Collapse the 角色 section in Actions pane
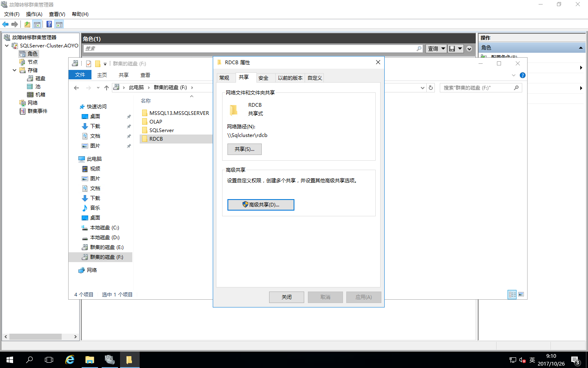 580,48
